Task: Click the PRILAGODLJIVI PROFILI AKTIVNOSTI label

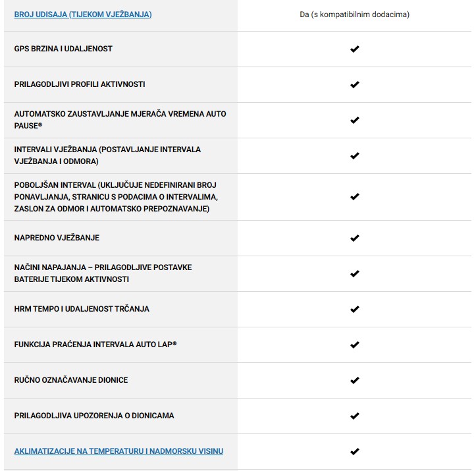Action: click(x=80, y=84)
